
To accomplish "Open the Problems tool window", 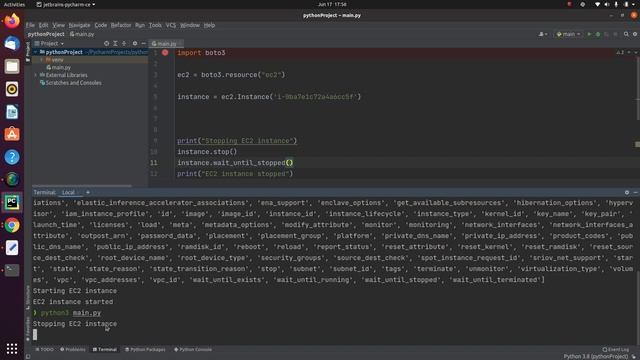I will 73,349.
